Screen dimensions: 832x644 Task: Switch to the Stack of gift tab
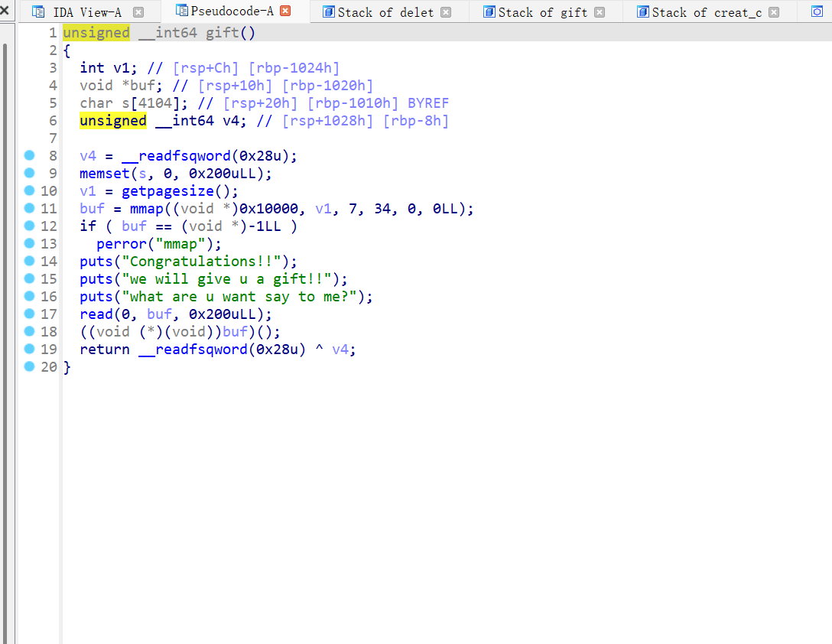click(x=543, y=11)
